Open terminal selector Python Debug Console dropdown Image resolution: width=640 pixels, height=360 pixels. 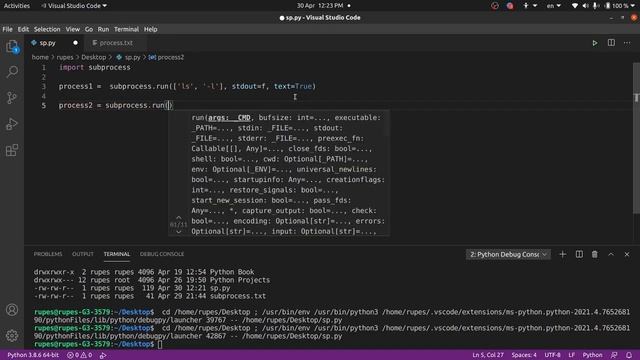point(508,254)
